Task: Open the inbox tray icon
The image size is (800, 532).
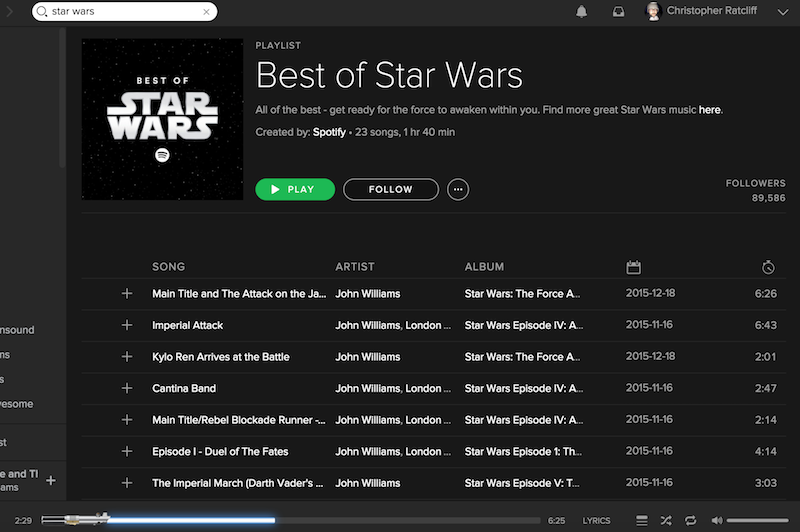Action: coord(618,11)
